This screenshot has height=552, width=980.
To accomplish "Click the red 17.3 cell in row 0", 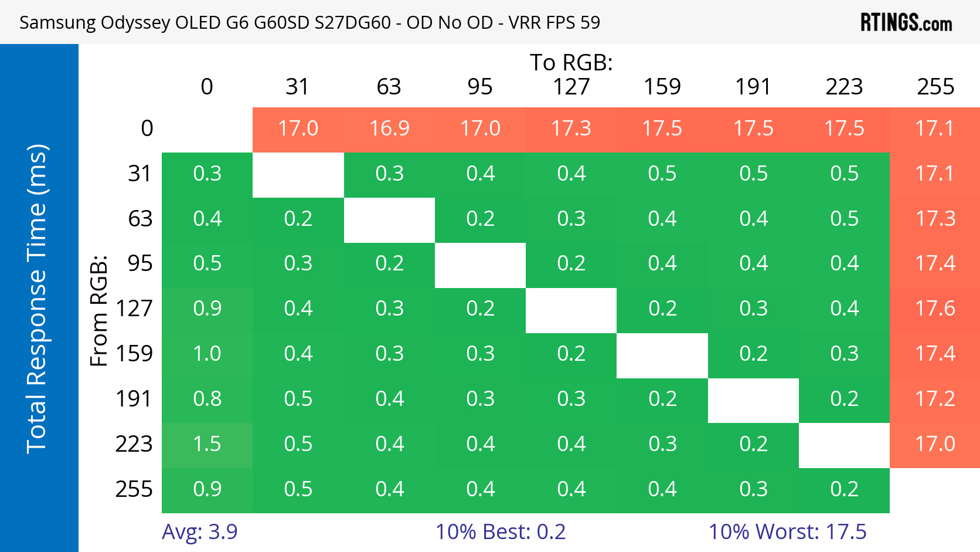I will [x=571, y=128].
